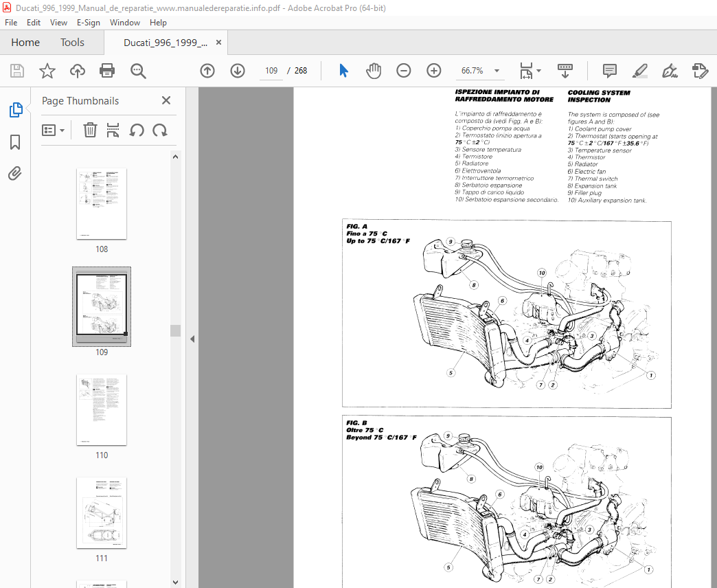The height and width of the screenshot is (588, 717).
Task: Click the FIG. B label
Action: coord(356,423)
